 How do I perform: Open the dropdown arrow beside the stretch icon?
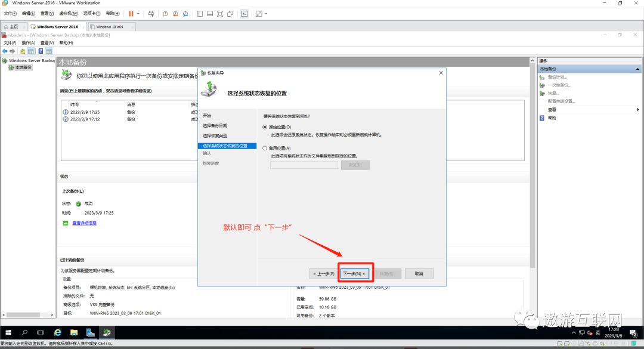(266, 14)
